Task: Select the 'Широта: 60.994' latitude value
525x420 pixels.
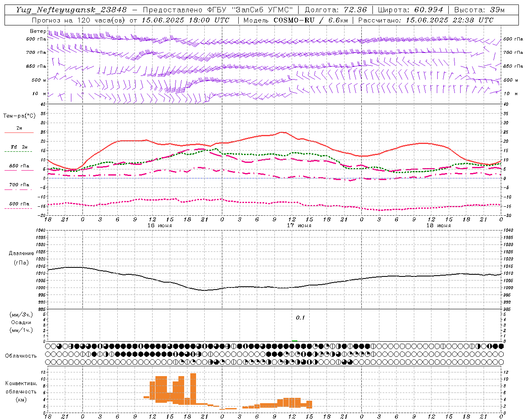Action: 411,10
